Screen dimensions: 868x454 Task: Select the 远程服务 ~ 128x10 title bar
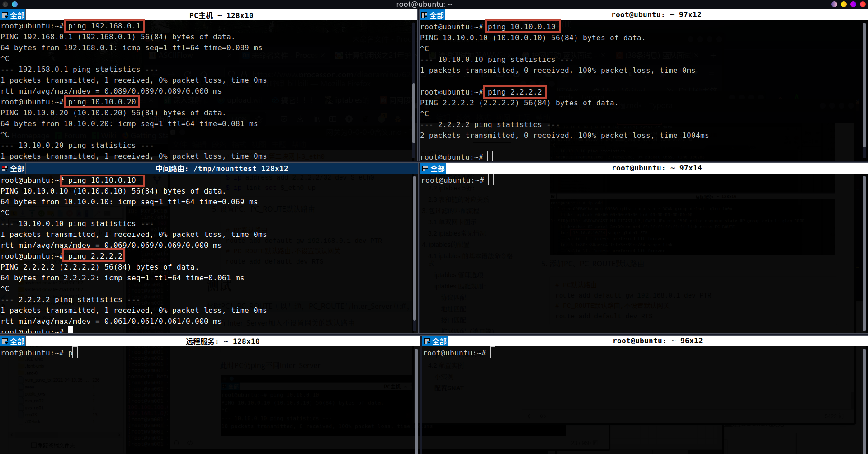point(222,341)
